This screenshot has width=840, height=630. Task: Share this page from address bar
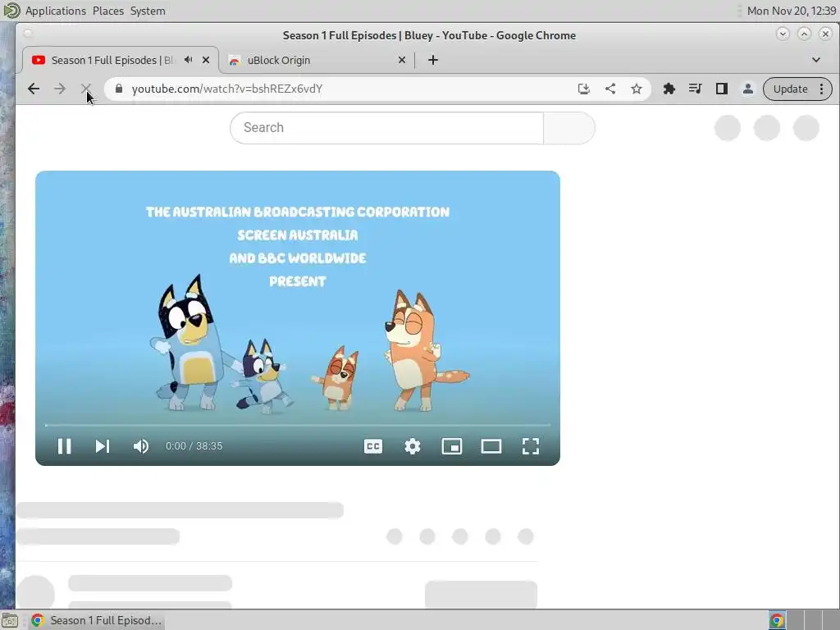click(x=610, y=89)
